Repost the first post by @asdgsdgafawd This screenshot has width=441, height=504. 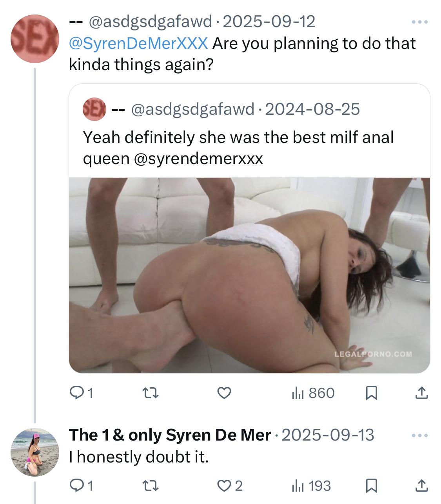point(151,393)
